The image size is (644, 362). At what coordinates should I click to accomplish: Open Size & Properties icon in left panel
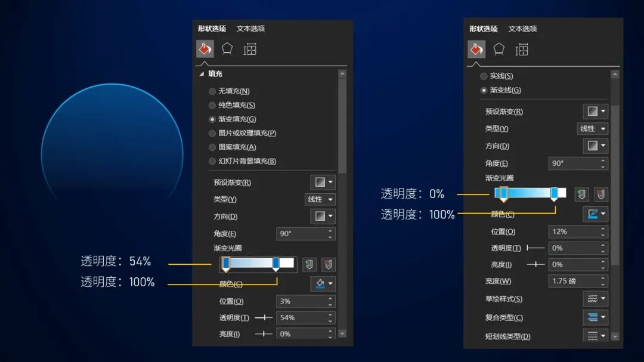[250, 49]
